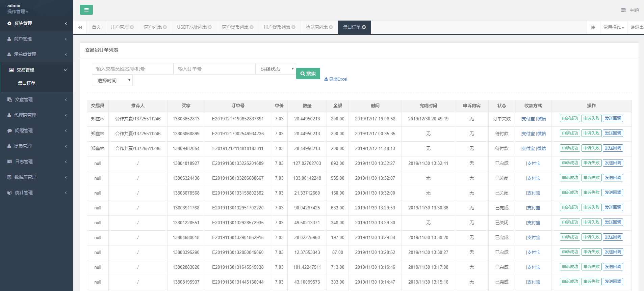Open the 选择状态 status dropdown
Screen dimensions: 644x291
276,69
